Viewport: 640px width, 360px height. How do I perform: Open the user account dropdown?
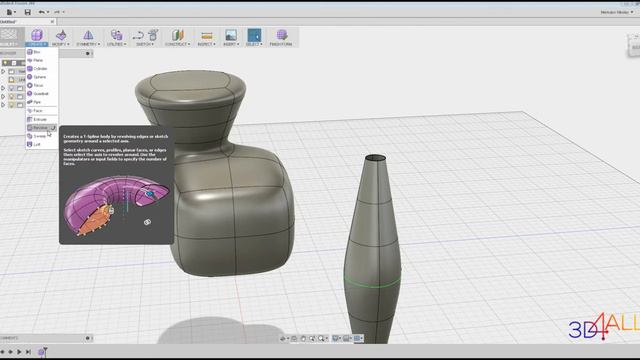[x=617, y=12]
